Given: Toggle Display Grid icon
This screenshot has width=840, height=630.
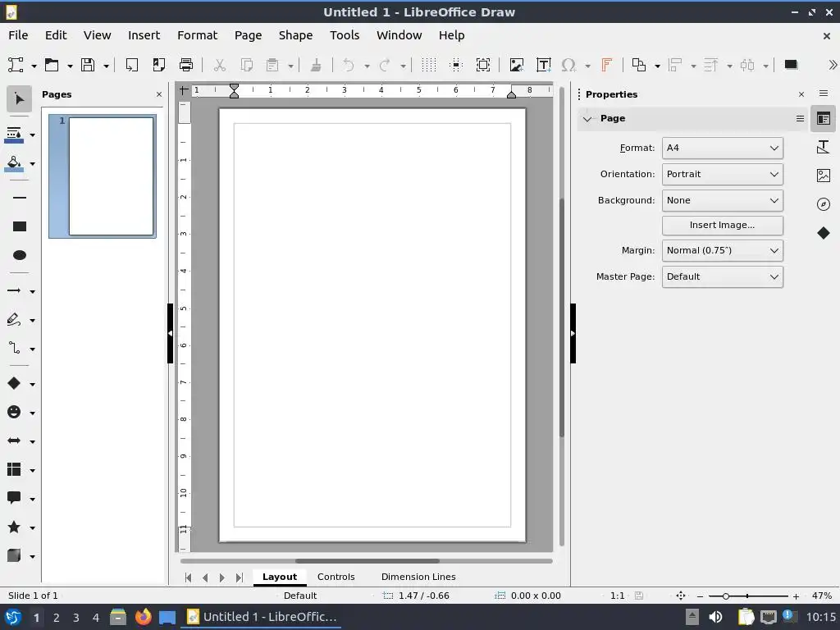Looking at the screenshot, I should coord(428,65).
